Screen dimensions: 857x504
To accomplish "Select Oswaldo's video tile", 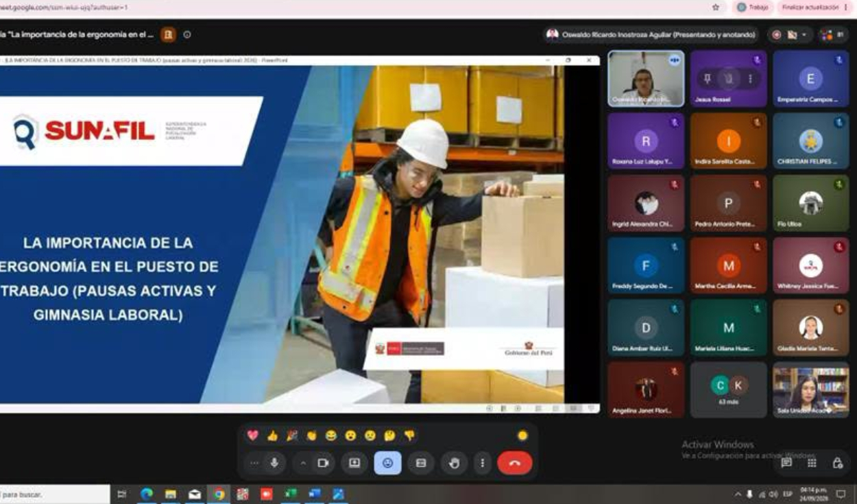I will [646, 79].
